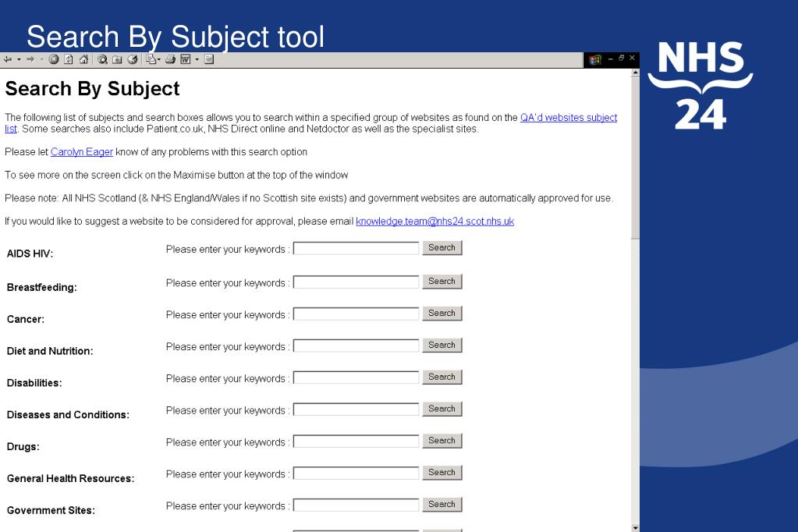Open the Favorites folder icon
The height and width of the screenshot is (532, 798).
117,59
